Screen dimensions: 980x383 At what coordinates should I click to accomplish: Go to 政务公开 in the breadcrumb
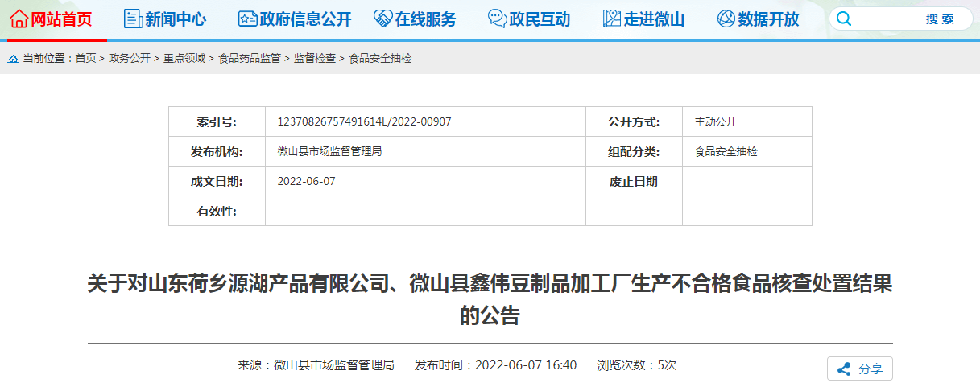point(130,59)
